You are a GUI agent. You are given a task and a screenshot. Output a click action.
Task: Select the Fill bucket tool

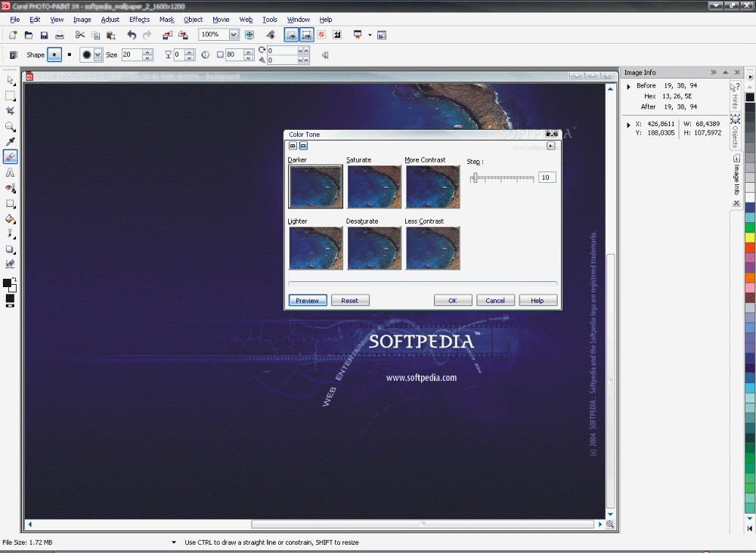tap(10, 219)
